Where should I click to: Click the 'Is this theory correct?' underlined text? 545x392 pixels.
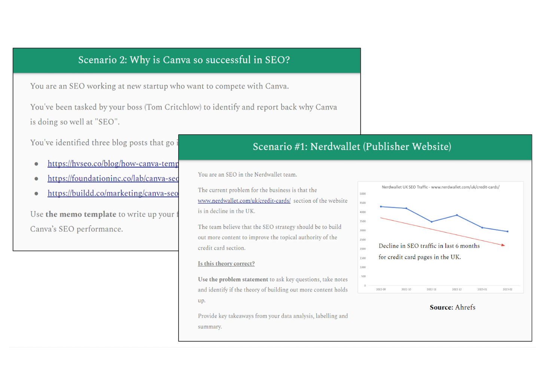click(x=226, y=264)
